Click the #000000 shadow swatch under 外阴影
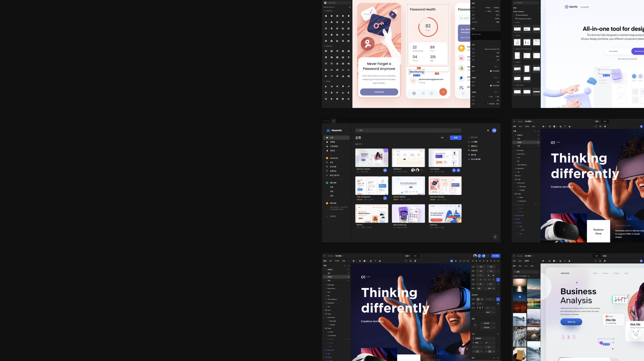This screenshot has width=644, height=361. tap(488, 104)
